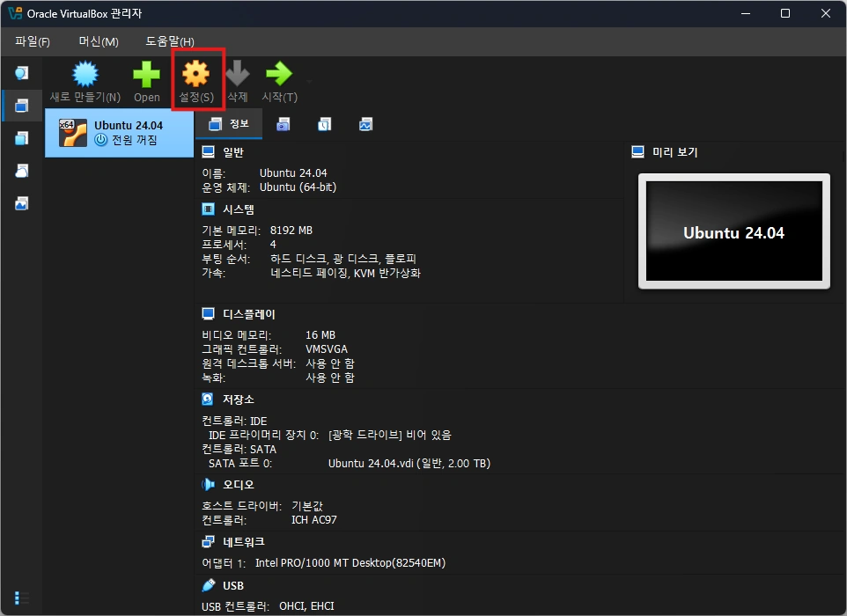Click the 일반 section header link
847x616 pixels.
pyautogui.click(x=233, y=153)
